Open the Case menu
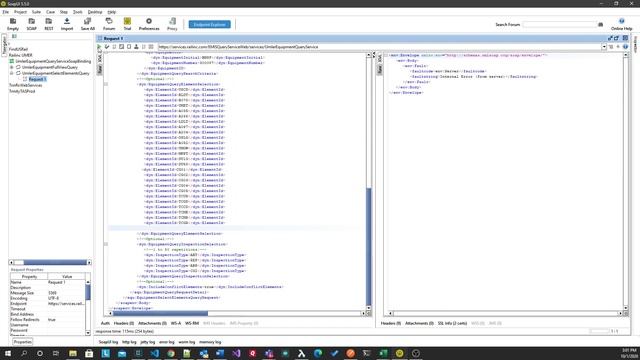 50,12
